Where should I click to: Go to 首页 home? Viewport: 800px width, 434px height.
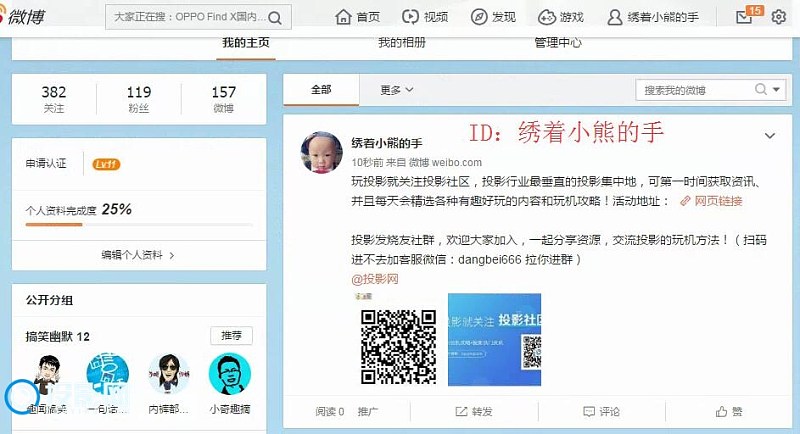tap(358, 17)
